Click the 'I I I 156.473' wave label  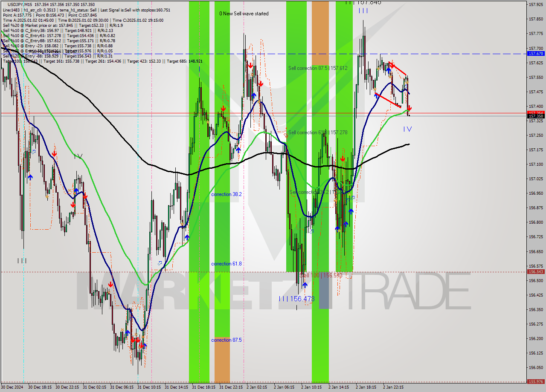(x=296, y=299)
